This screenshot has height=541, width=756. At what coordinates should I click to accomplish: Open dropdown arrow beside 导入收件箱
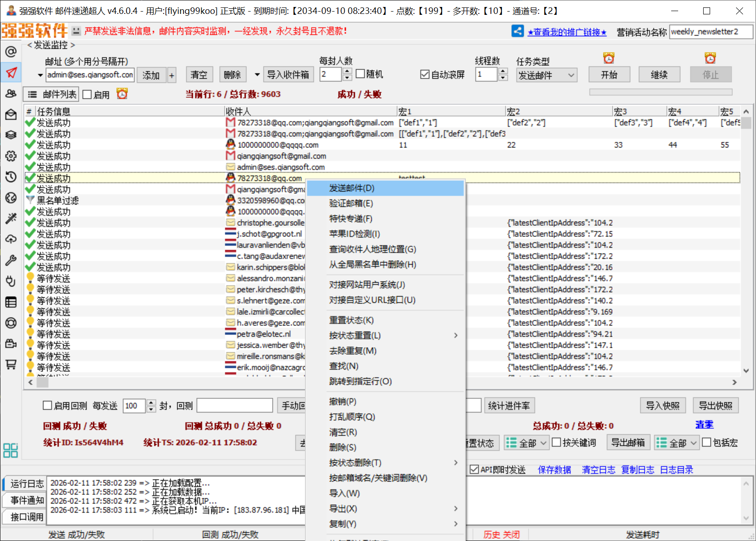(257, 75)
